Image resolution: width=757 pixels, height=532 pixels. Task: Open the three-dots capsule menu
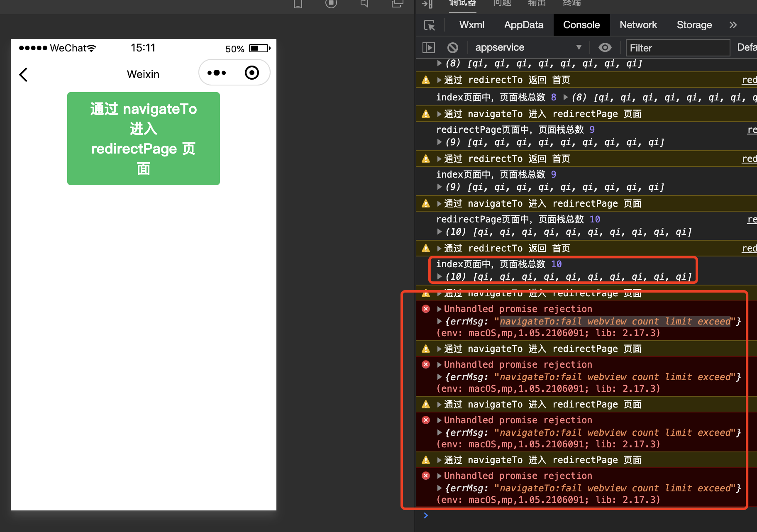(217, 73)
